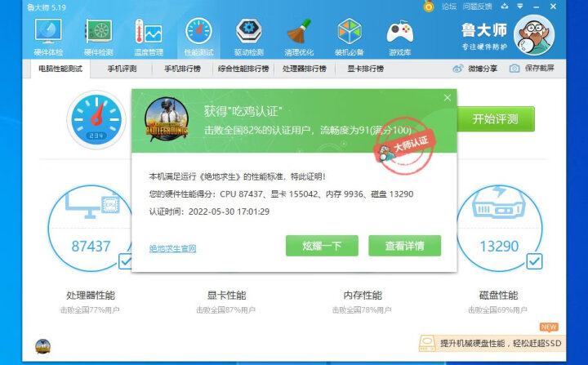The image size is (588, 365).
Task: Switch to 电脑性能测试 tab
Action: [60, 69]
